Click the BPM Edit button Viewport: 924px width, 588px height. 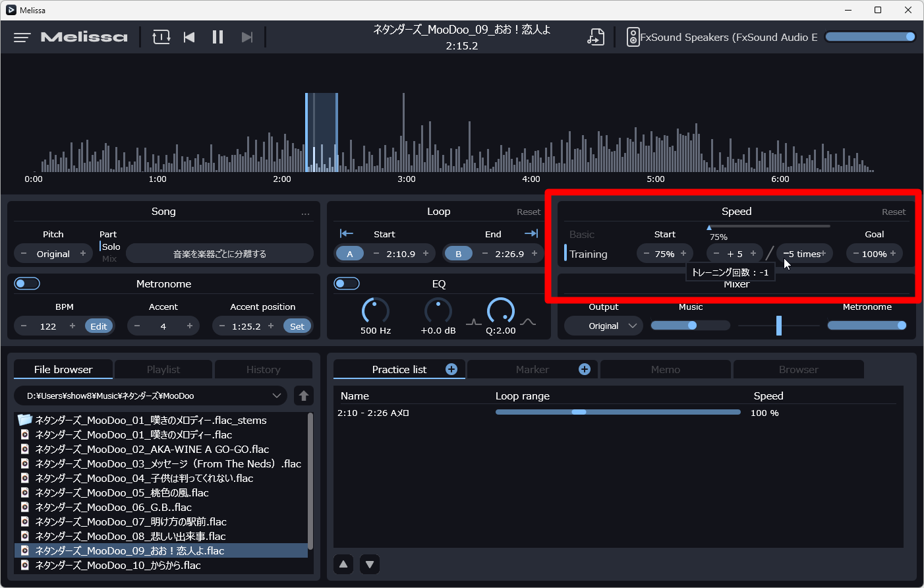tap(99, 326)
